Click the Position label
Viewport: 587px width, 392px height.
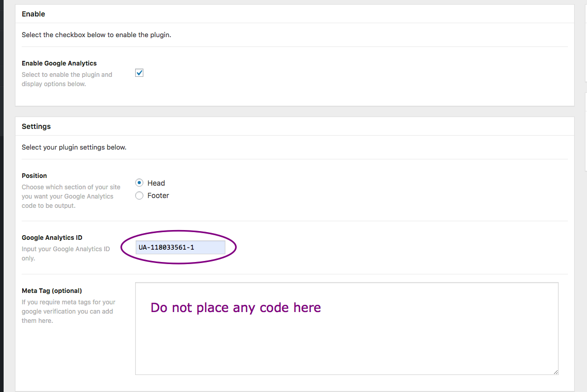(x=34, y=175)
